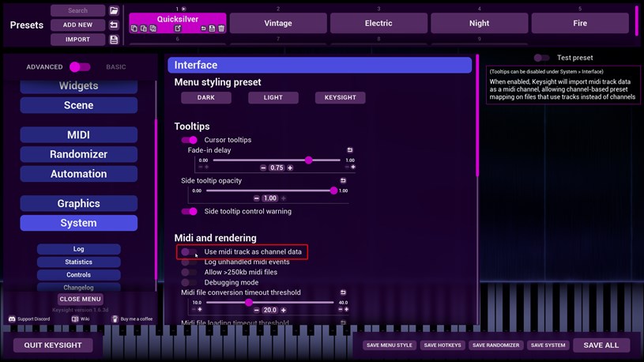Select the Vintage preset
Viewport: 644px width, 362px height.
tap(278, 23)
